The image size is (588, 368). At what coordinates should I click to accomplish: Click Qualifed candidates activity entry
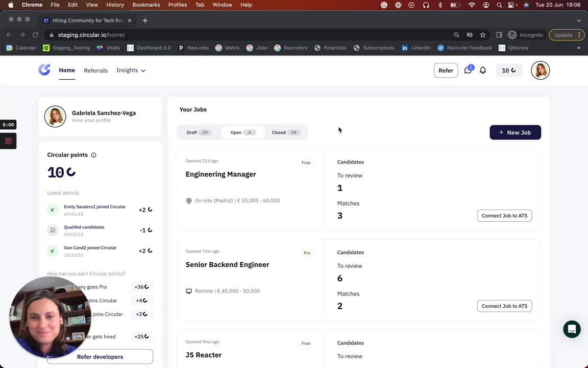pyautogui.click(x=100, y=230)
